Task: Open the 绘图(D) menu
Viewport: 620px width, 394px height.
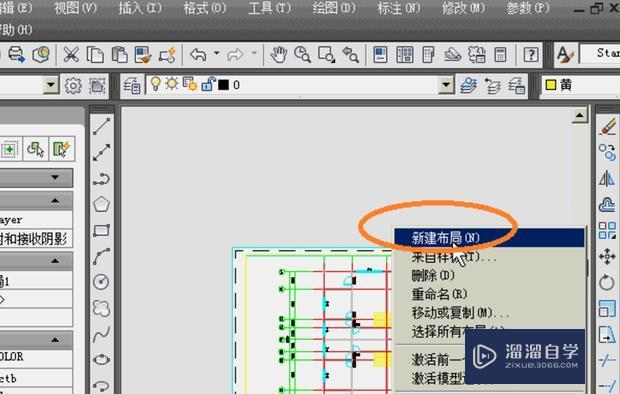Action: coord(334,8)
